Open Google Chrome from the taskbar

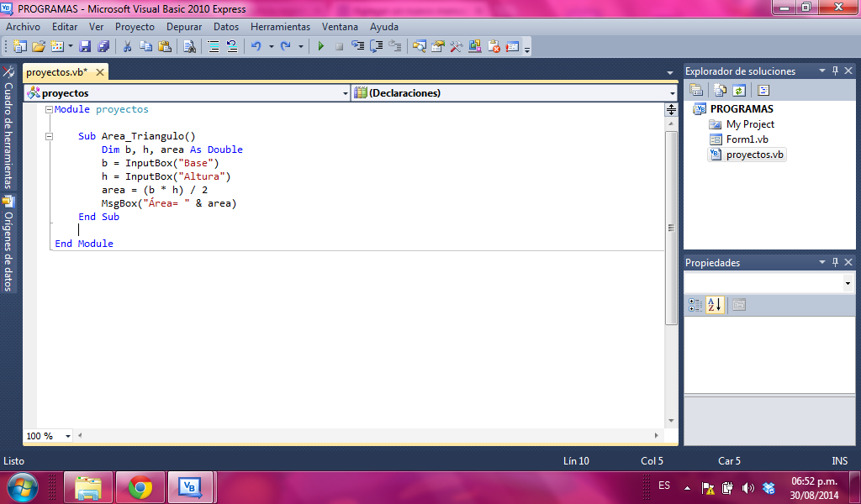(x=140, y=487)
